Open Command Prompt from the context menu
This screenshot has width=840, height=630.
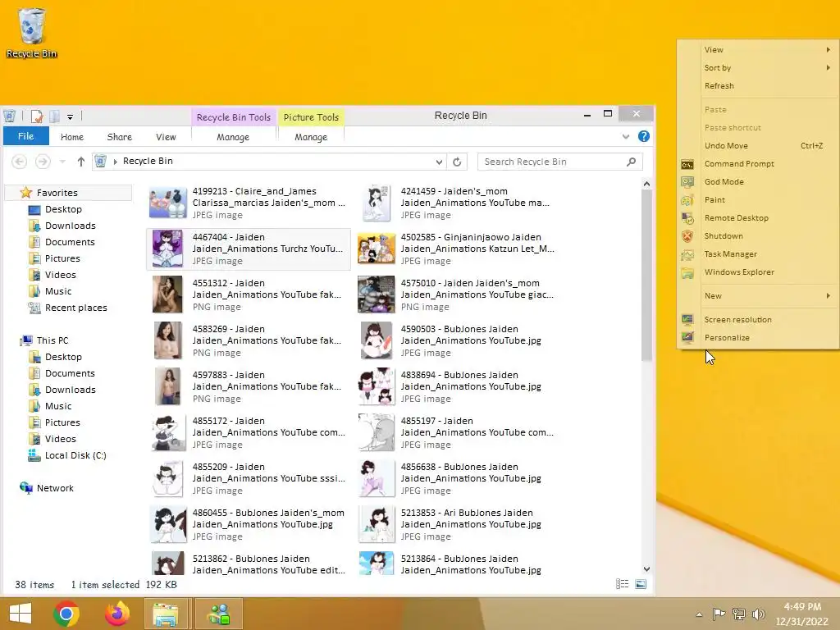click(x=739, y=164)
